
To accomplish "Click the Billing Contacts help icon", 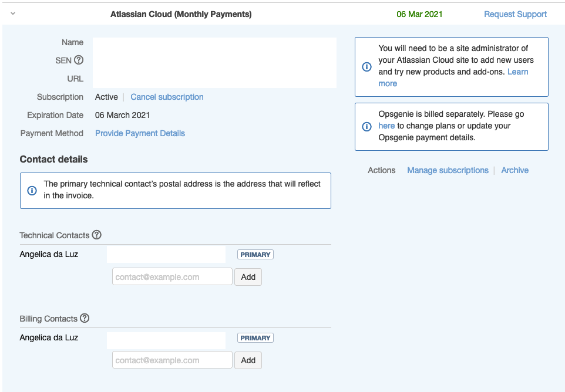I will (x=85, y=318).
